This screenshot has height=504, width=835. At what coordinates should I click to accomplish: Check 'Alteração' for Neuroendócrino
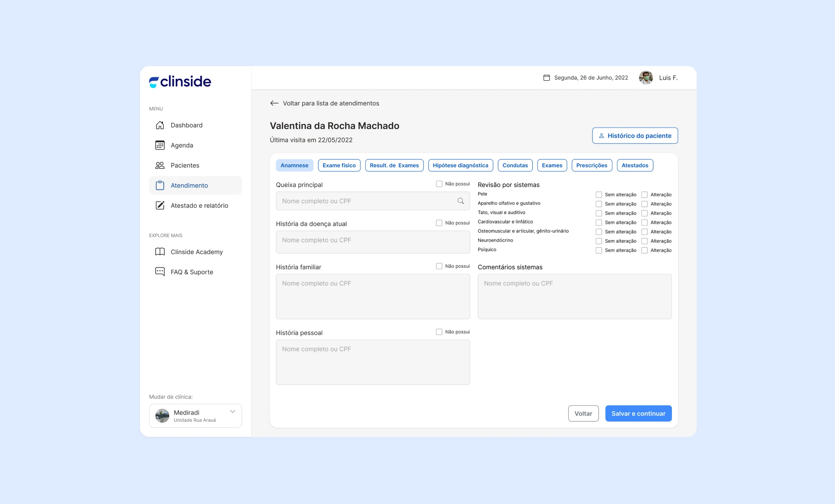point(645,241)
